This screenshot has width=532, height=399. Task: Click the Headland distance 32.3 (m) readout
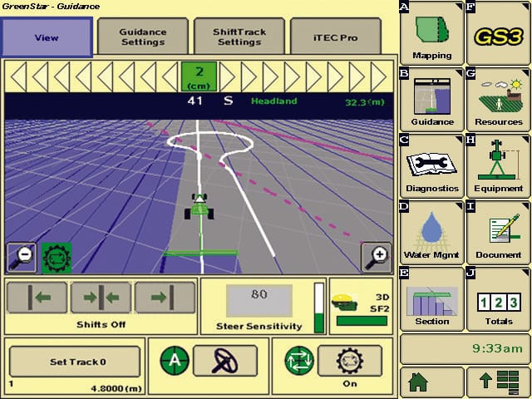[365, 102]
